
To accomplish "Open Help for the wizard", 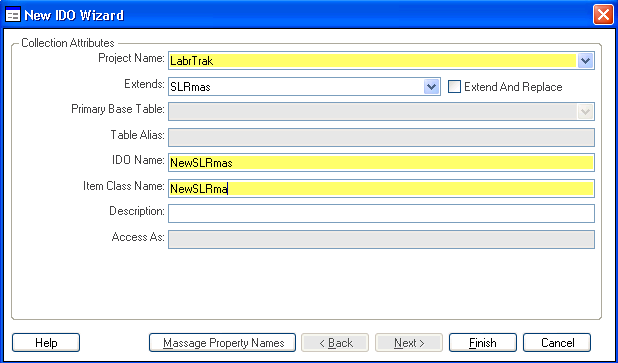I will click(46, 343).
